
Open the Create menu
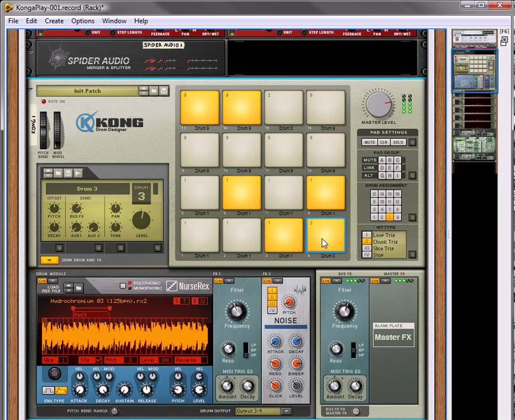point(54,21)
